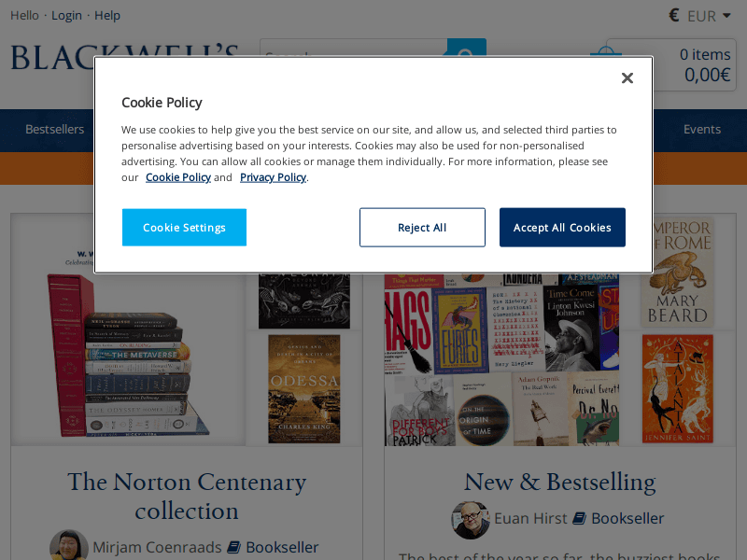747x560 pixels.
Task: Close the Cookie Policy dialog
Action: pos(627,78)
